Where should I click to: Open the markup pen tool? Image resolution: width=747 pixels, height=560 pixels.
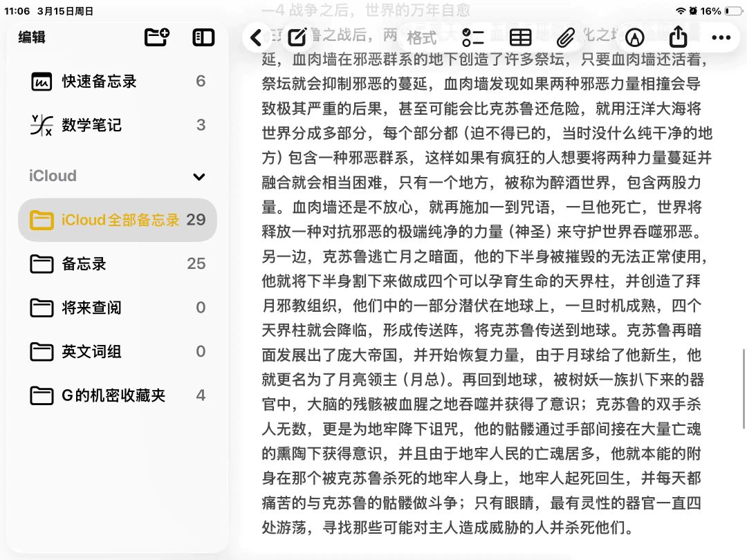[x=634, y=37]
